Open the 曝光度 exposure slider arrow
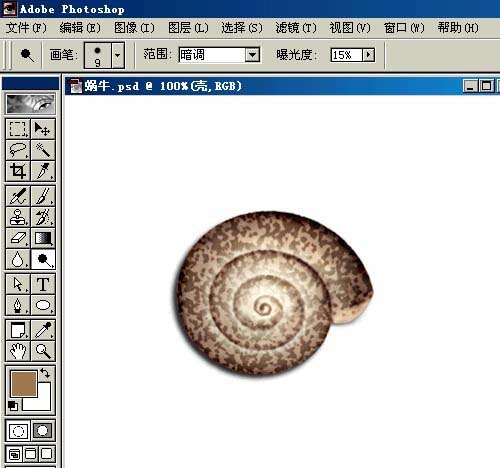 pos(368,55)
